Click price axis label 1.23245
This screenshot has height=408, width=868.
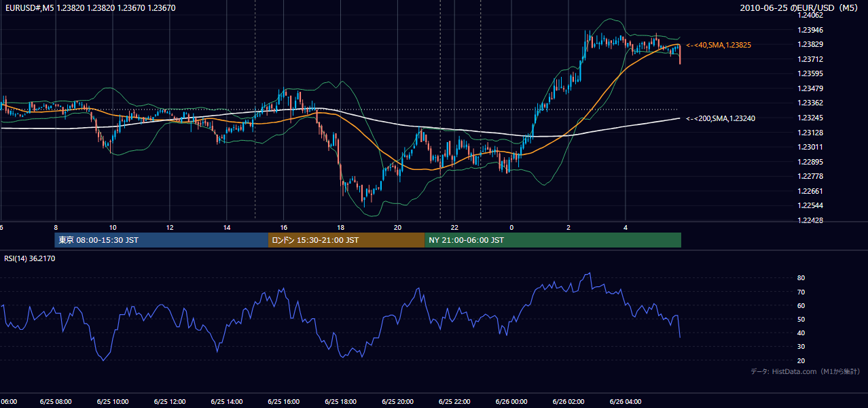tap(811, 118)
